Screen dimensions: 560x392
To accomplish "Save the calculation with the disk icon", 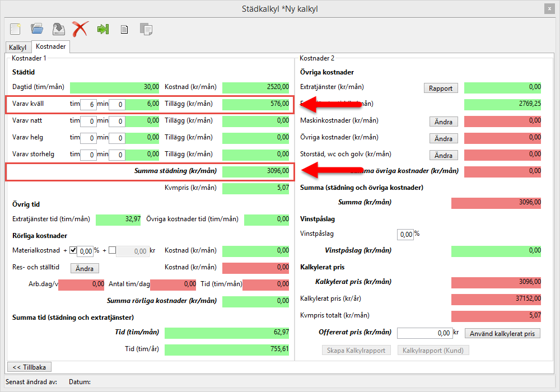I will tap(58, 29).
